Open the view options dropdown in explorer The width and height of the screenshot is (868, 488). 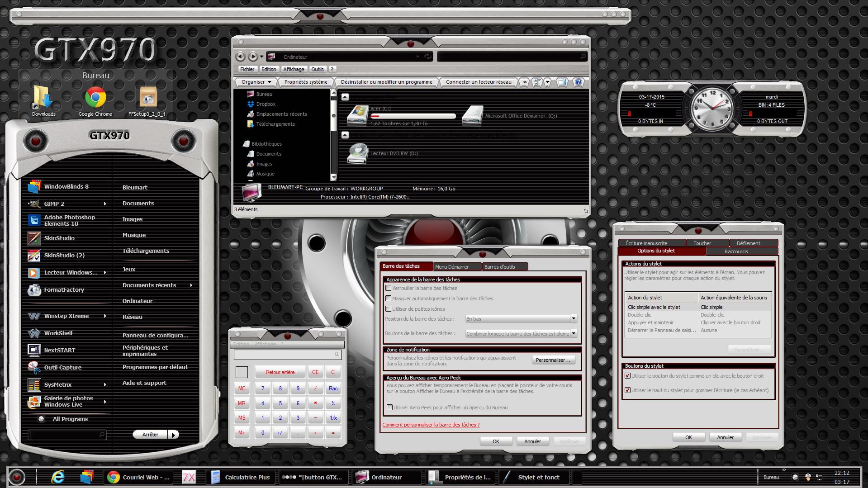coord(547,82)
